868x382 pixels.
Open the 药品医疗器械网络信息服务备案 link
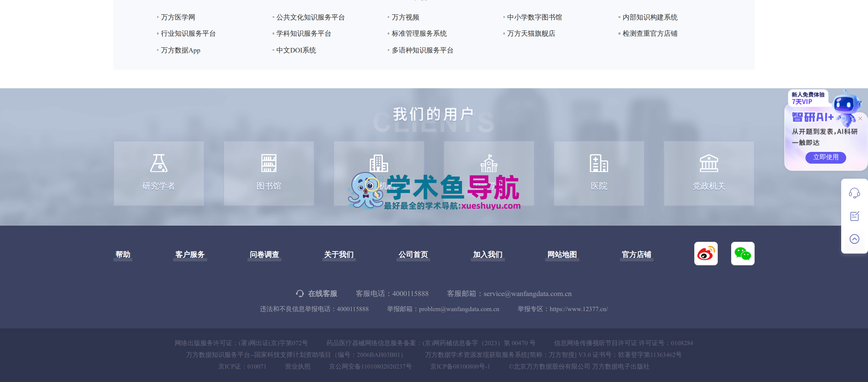click(431, 343)
